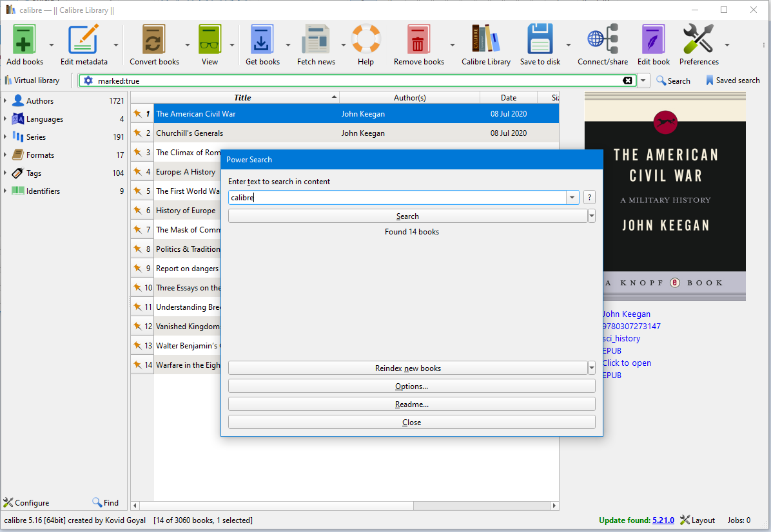771x532 pixels.
Task: Click the John Keegan author link in details
Action: click(627, 314)
